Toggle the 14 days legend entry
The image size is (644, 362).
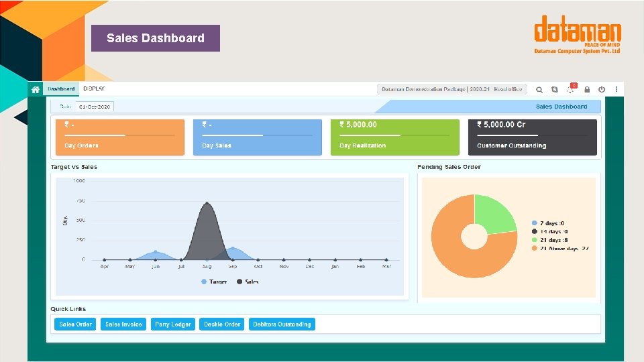coord(549,231)
